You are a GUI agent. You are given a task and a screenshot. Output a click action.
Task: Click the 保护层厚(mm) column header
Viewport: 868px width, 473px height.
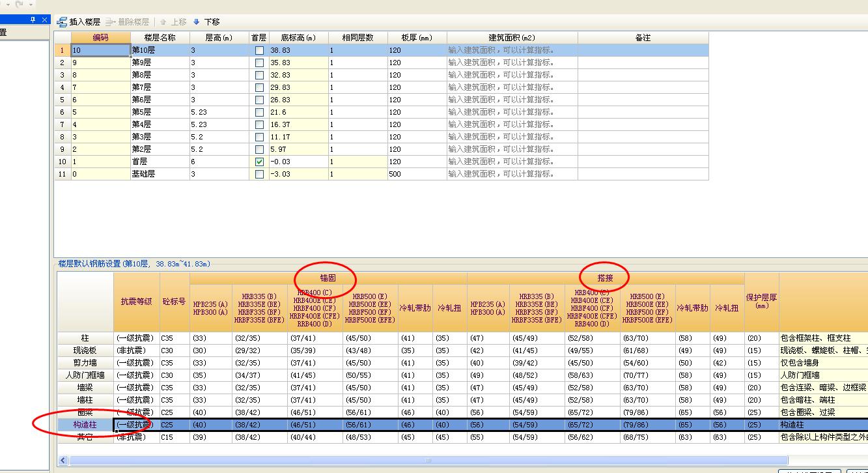761,302
